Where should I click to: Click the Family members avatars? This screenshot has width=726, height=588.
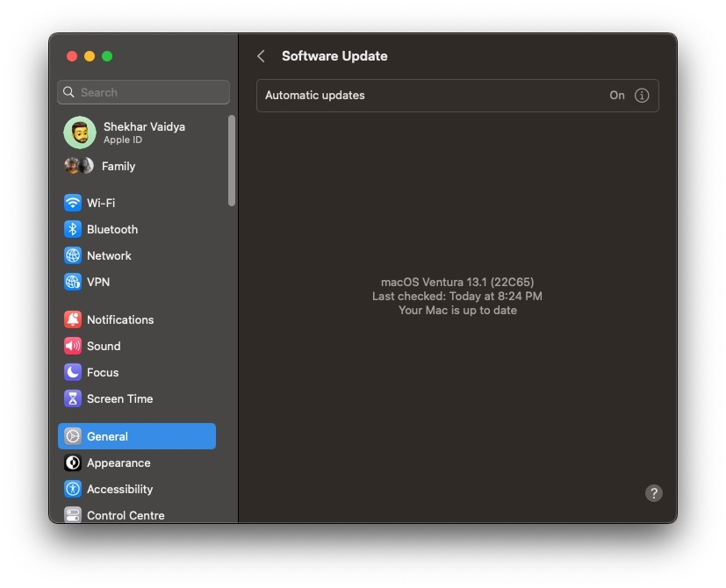tap(79, 166)
